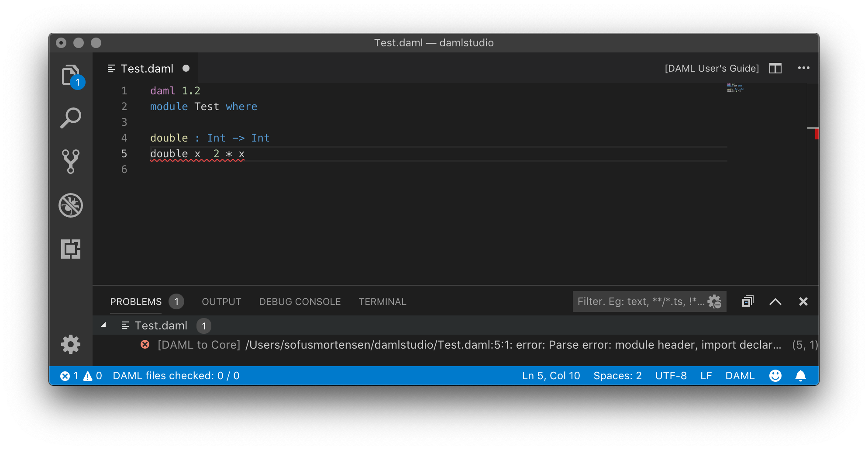Open the Explorer view in the activity bar
This screenshot has width=868, height=450.
point(71,75)
